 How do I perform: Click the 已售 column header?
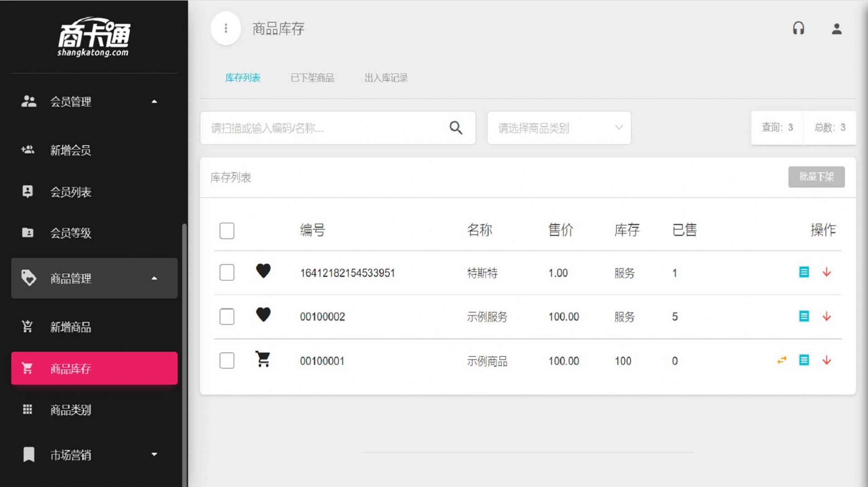click(x=685, y=230)
